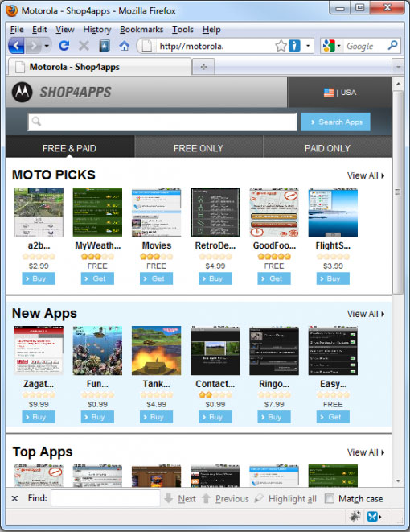The image size is (410, 532).
Task: Open the Edit menu
Action: pyautogui.click(x=39, y=30)
